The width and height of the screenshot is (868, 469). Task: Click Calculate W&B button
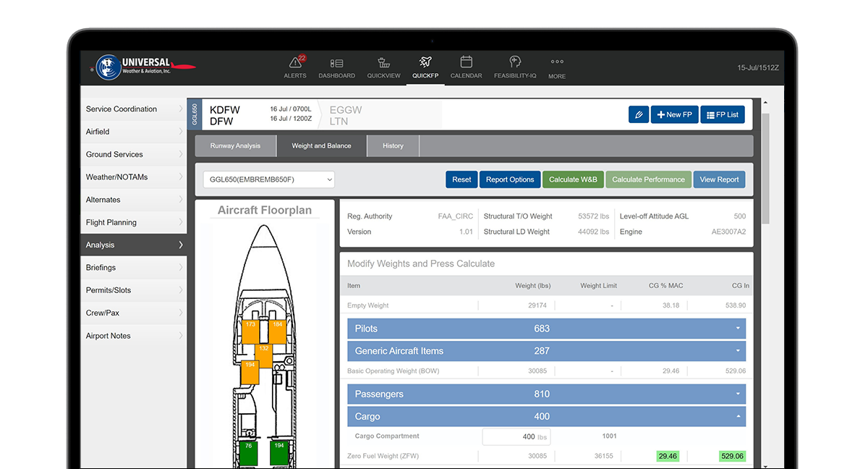[x=573, y=179]
